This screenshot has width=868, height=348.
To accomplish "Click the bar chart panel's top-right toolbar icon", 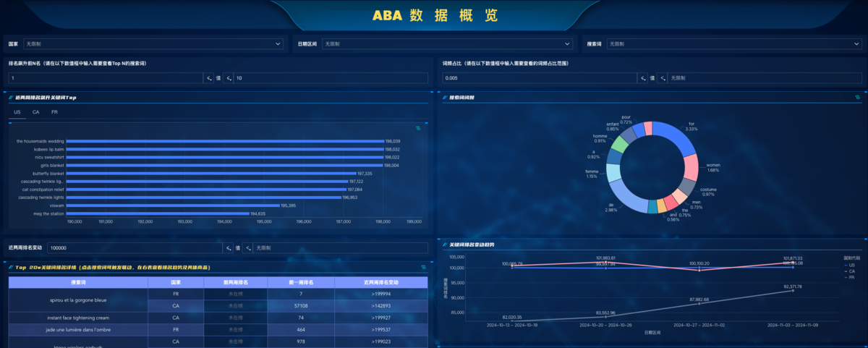I will (418, 128).
